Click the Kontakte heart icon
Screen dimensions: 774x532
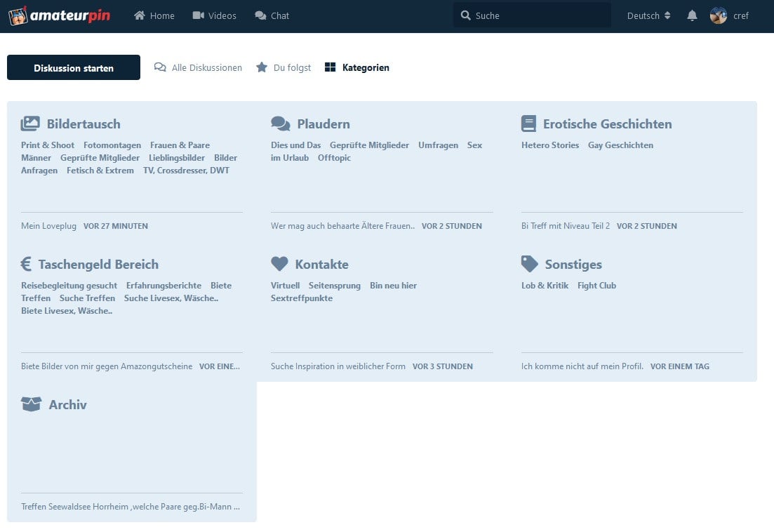279,265
